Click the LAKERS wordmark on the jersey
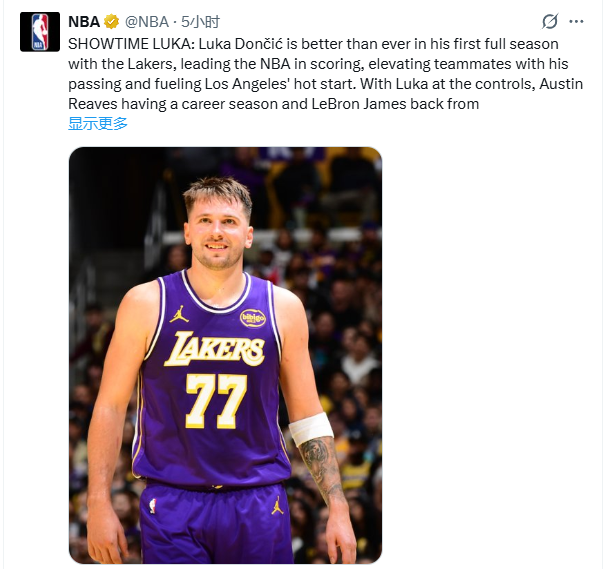 point(214,349)
